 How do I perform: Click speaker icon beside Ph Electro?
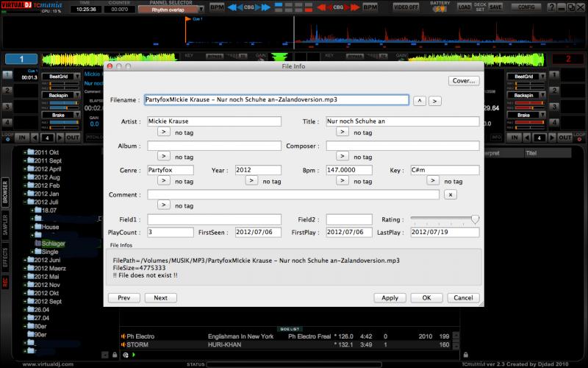coord(123,336)
